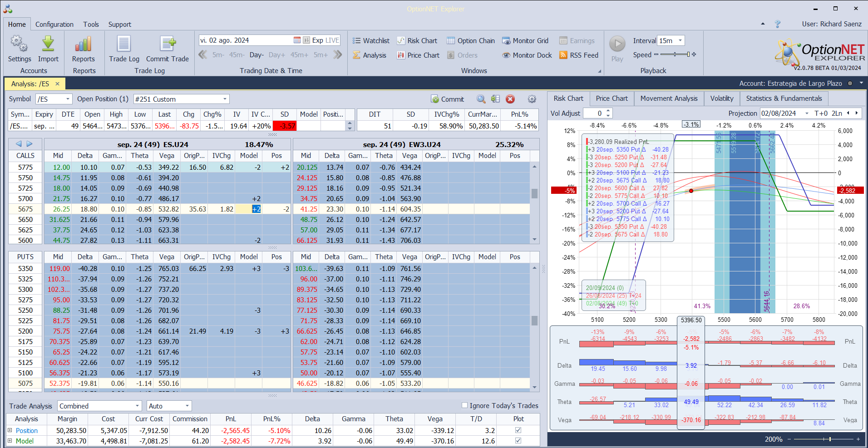Click the magnifier search icon beside Commit
Screen dimensions: 868x448
[x=481, y=99]
